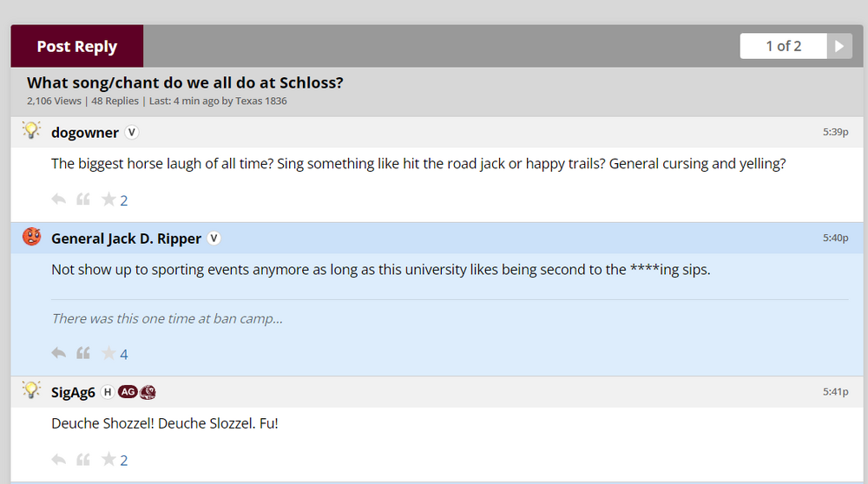The image size is (868, 484).
Task: Click the V badge next to dogowner
Action: [132, 133]
